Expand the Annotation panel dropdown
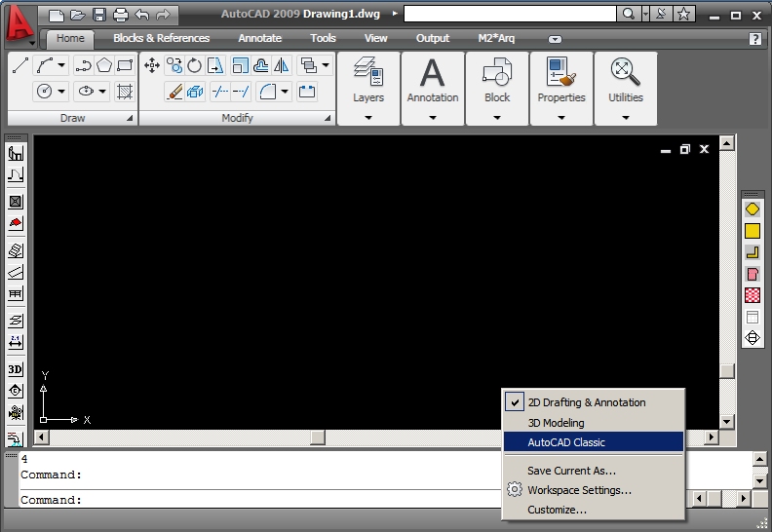Viewport: 772px width, 532px height. pos(433,118)
